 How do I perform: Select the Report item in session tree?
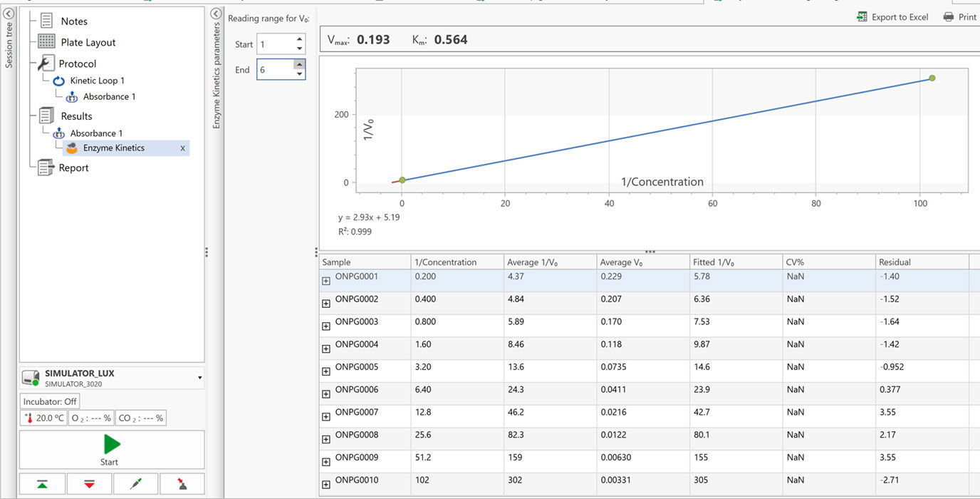[73, 168]
